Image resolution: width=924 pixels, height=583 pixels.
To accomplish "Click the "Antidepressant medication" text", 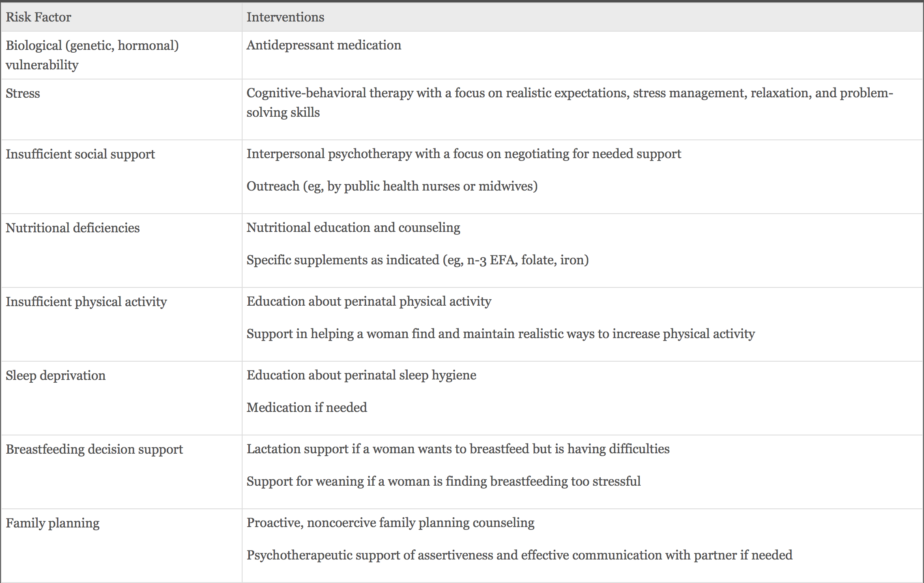I will [x=324, y=45].
